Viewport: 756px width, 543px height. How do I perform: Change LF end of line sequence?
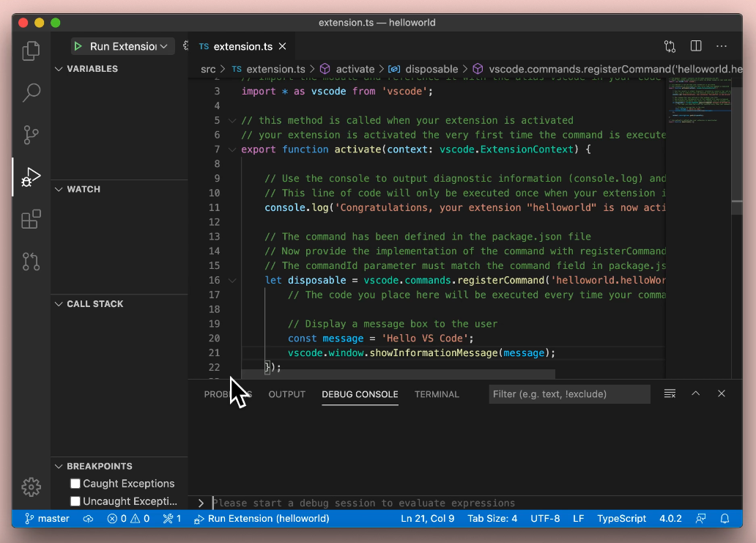(x=579, y=518)
